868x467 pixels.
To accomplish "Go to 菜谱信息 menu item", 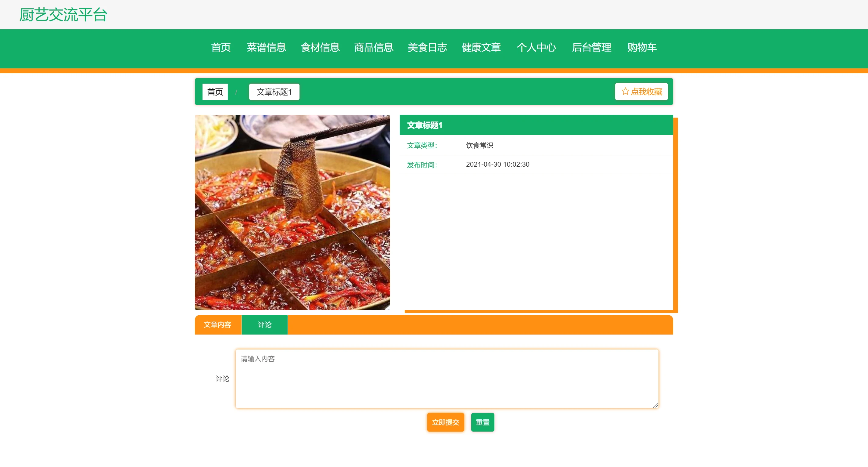I will pos(266,48).
